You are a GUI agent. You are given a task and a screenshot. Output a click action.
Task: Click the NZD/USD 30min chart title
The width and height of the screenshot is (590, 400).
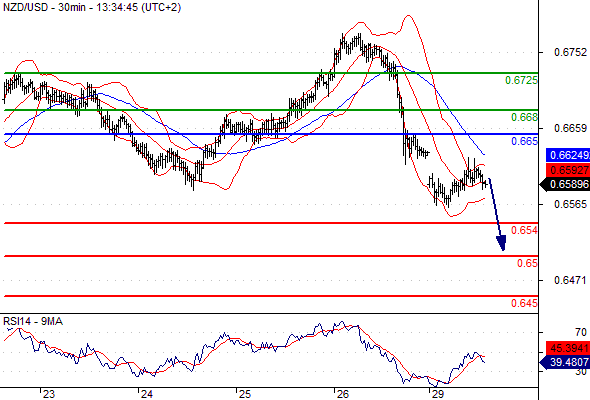[x=92, y=7]
